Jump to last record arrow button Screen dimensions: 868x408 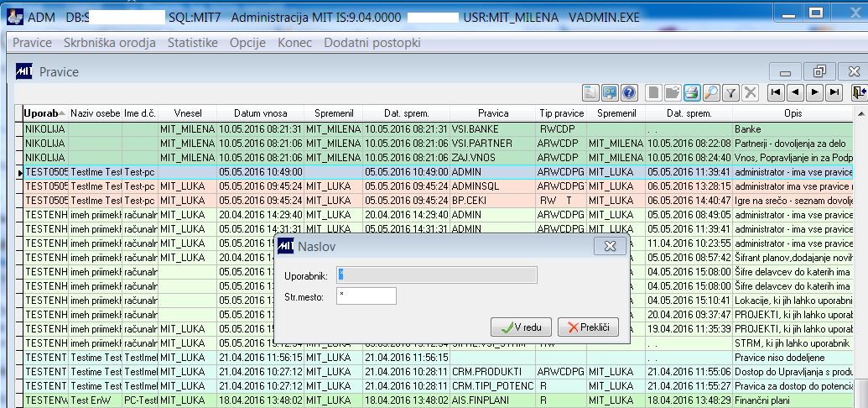click(834, 92)
